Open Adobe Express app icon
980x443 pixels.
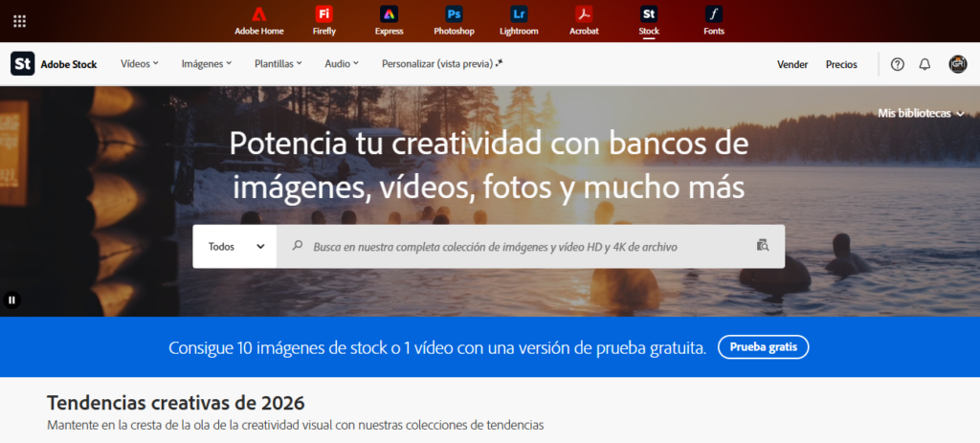point(389,20)
